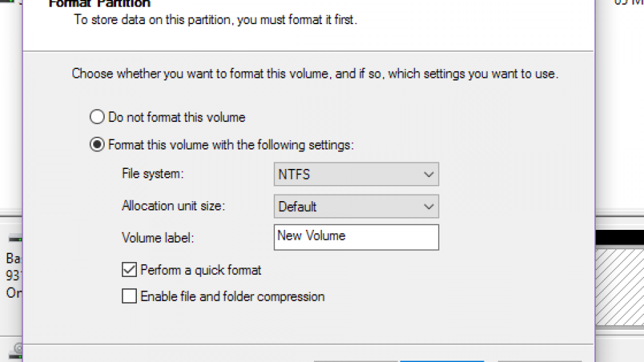This screenshot has width=644, height=362.
Task: Click the 'Allocation unit size:' label
Action: click(173, 206)
